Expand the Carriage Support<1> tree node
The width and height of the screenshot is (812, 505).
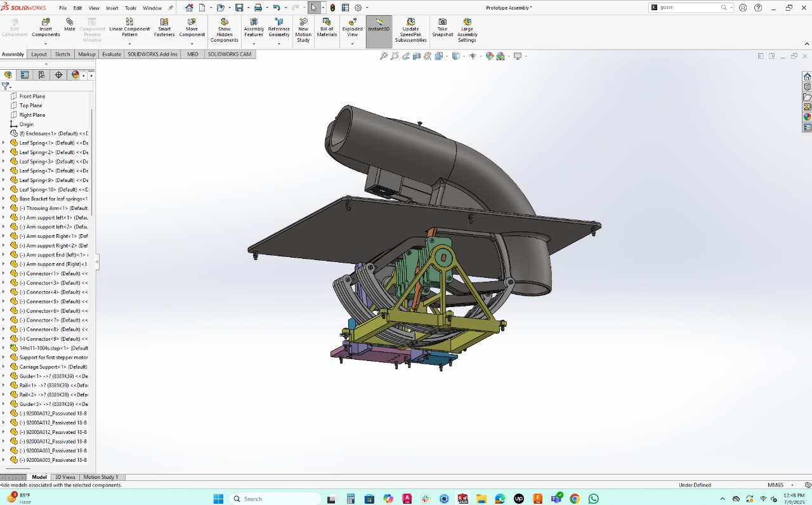[3, 367]
